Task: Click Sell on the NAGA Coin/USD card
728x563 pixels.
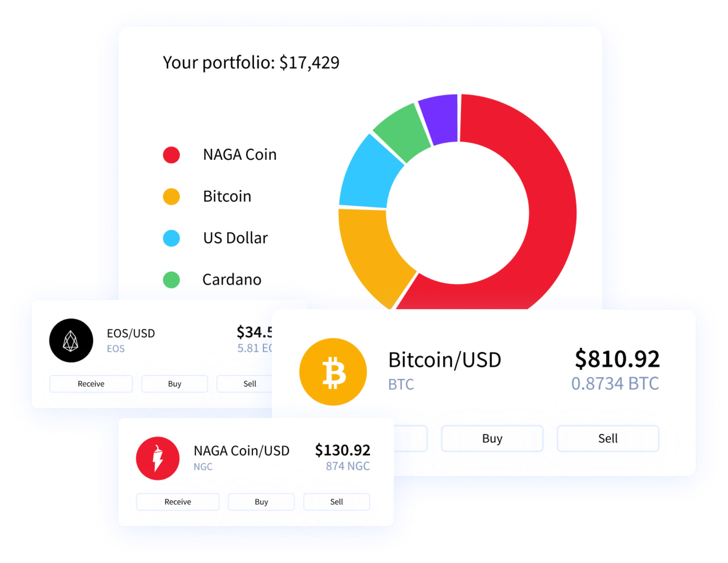Action: 336,501
